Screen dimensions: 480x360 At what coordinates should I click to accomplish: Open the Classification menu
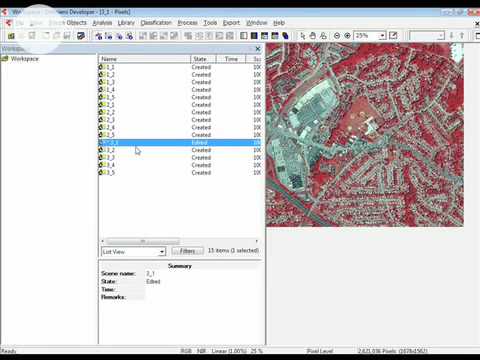pos(156,23)
